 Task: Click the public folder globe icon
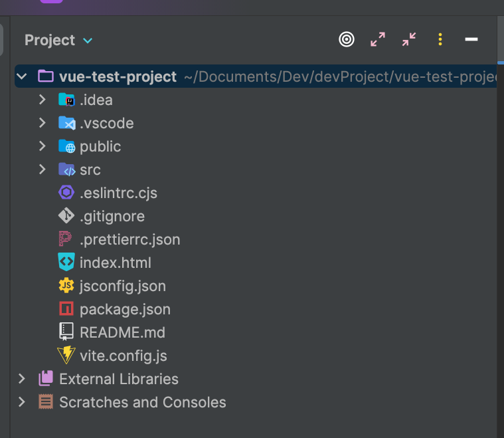(67, 146)
